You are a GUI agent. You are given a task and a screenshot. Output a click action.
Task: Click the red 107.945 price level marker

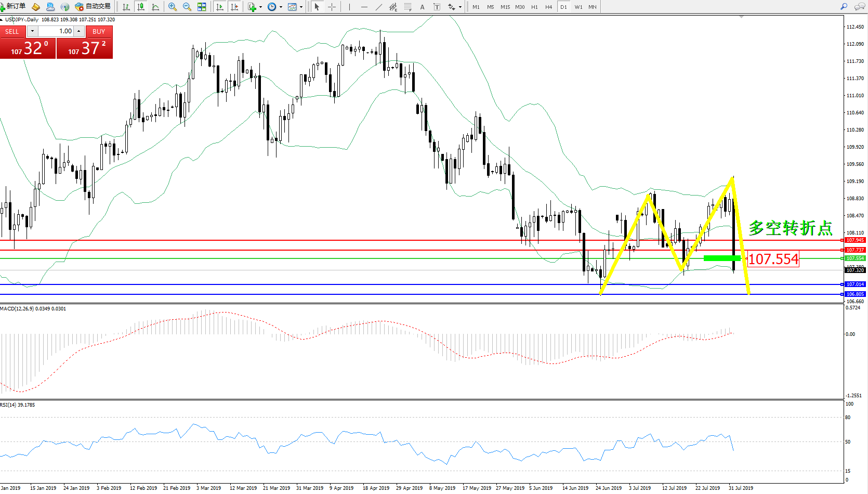coord(854,240)
